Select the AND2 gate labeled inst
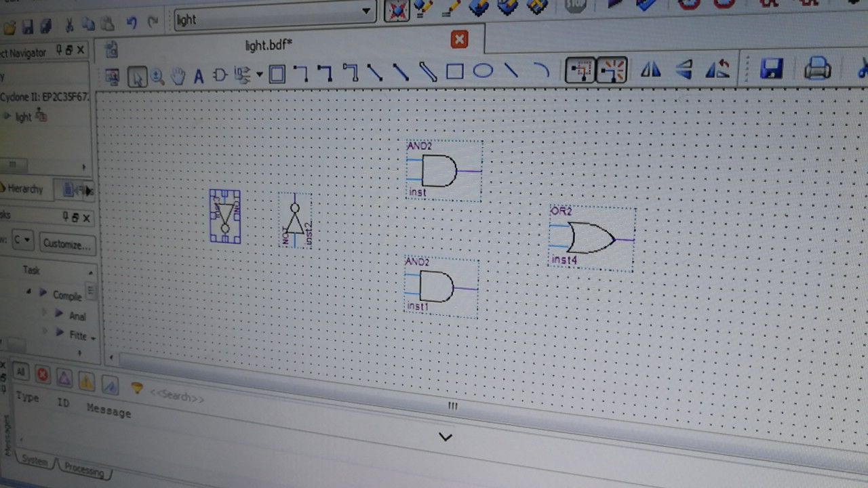This screenshot has width=868, height=488. click(443, 171)
